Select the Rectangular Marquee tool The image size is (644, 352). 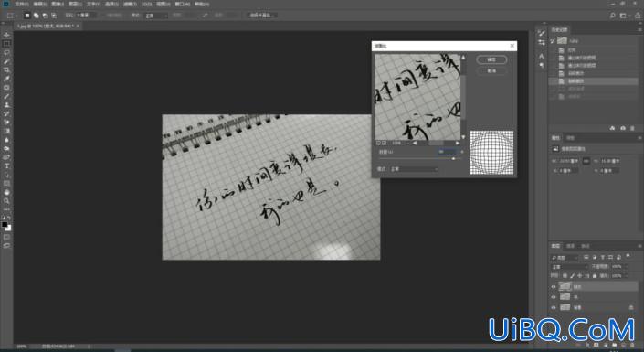tap(6, 44)
